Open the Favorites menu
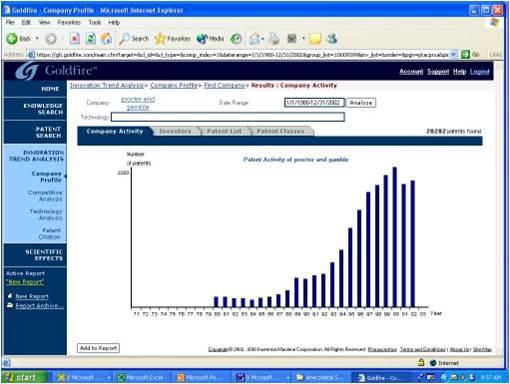Viewport: 510px width, 384px height. (x=69, y=23)
